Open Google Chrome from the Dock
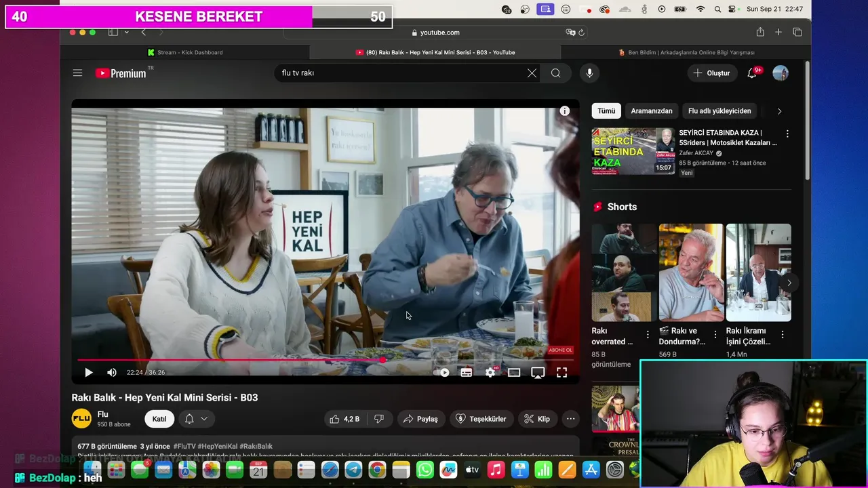 click(x=377, y=469)
